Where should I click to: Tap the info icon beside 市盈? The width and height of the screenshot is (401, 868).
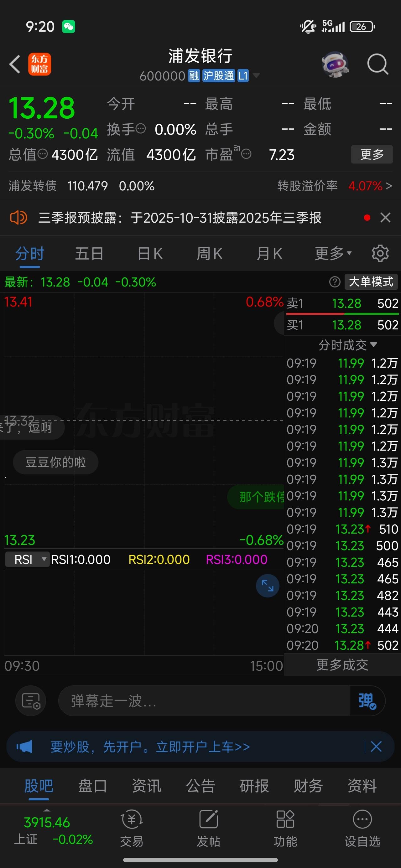pos(246,154)
